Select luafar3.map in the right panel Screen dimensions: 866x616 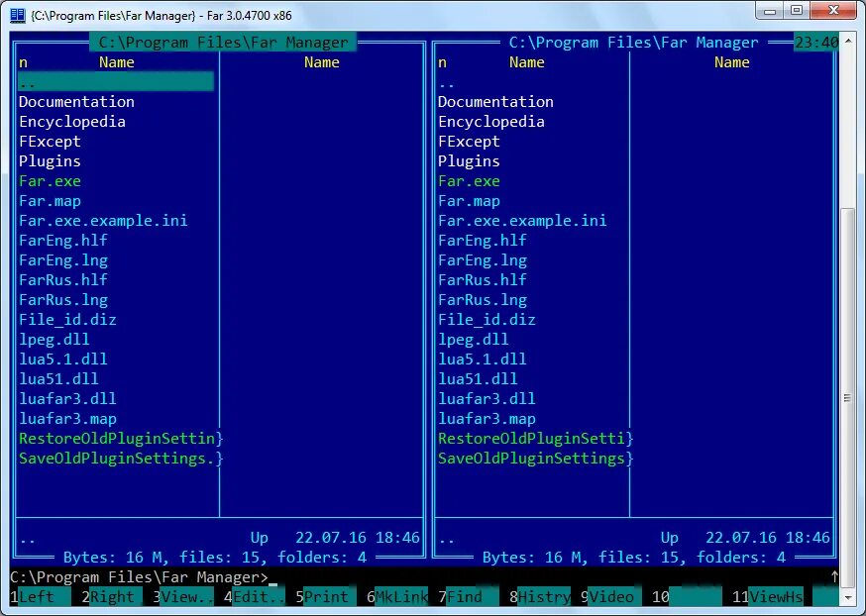pyautogui.click(x=487, y=419)
